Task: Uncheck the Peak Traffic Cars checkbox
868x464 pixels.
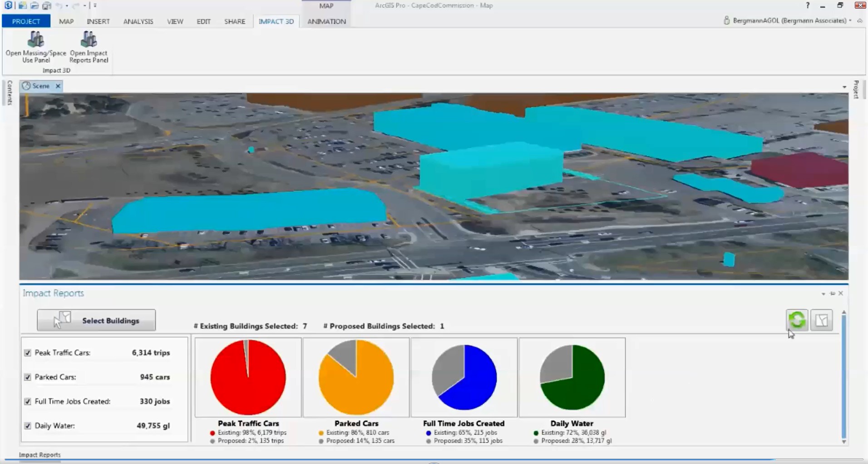Action: pyautogui.click(x=28, y=353)
